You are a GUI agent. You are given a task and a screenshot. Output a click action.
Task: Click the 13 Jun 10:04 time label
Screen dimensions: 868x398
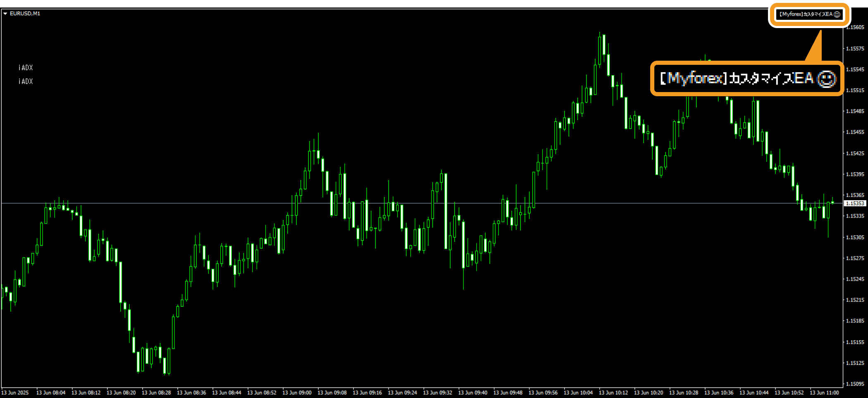pos(578,393)
